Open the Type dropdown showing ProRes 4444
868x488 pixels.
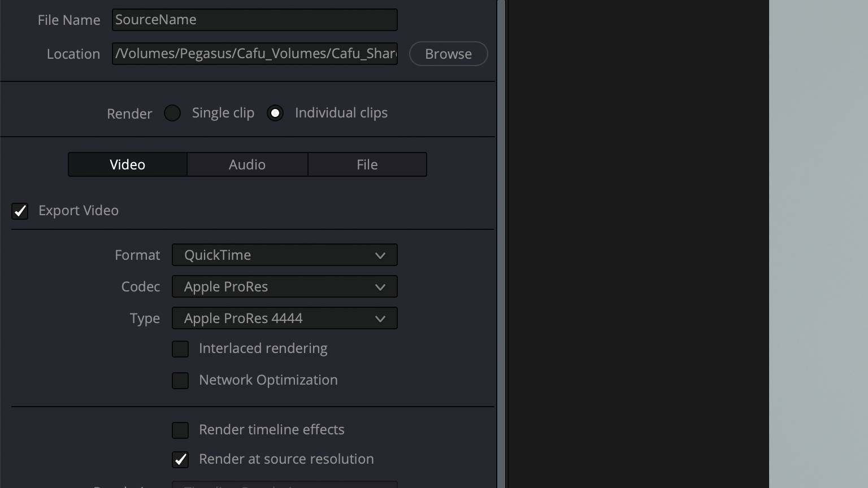click(x=284, y=318)
